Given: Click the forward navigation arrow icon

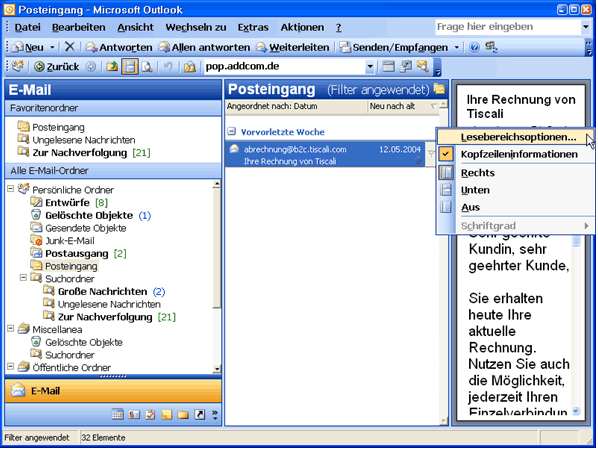Looking at the screenshot, I should [x=90, y=67].
